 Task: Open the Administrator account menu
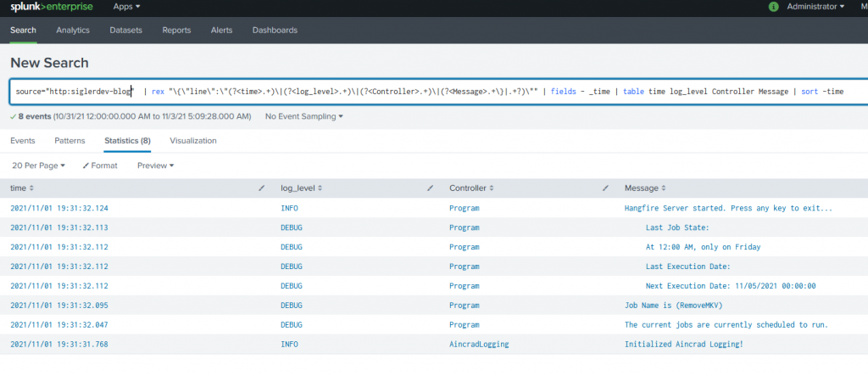[815, 7]
